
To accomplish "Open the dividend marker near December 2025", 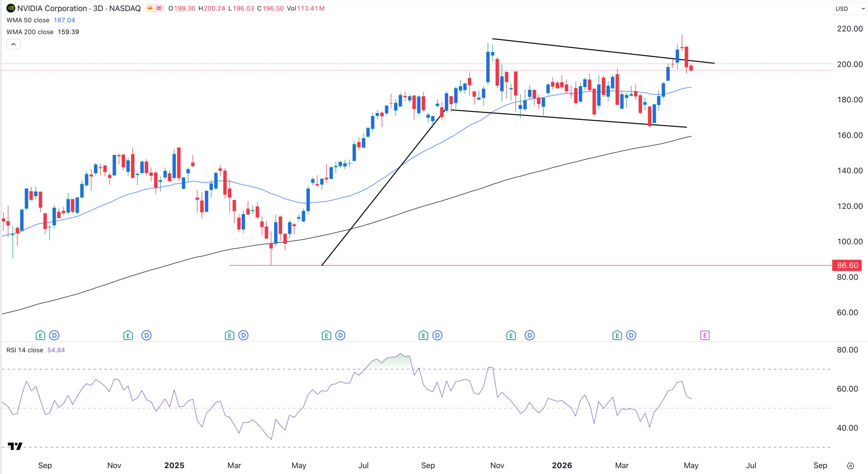I will [x=530, y=336].
